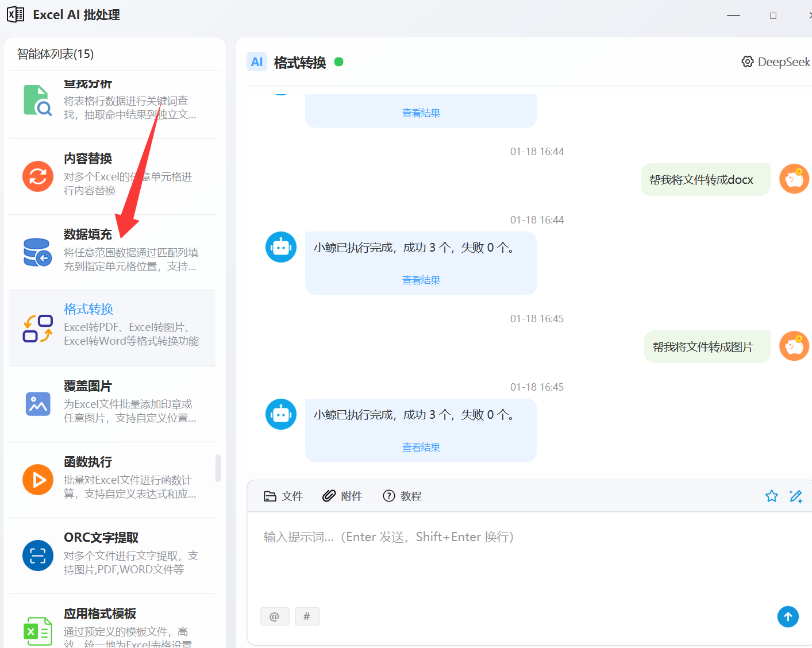Viewport: 812px width, 648px height.
Task: Click the ORC文字提取 scan icon
Action: tap(38, 556)
